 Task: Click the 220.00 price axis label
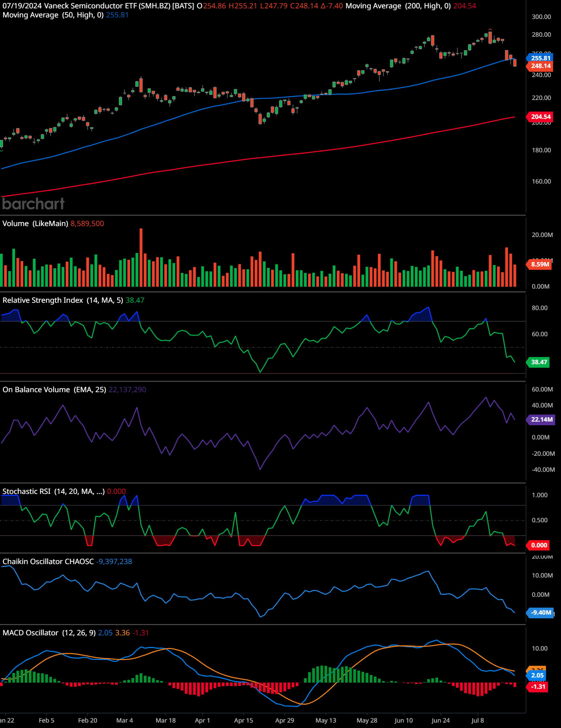coord(541,98)
